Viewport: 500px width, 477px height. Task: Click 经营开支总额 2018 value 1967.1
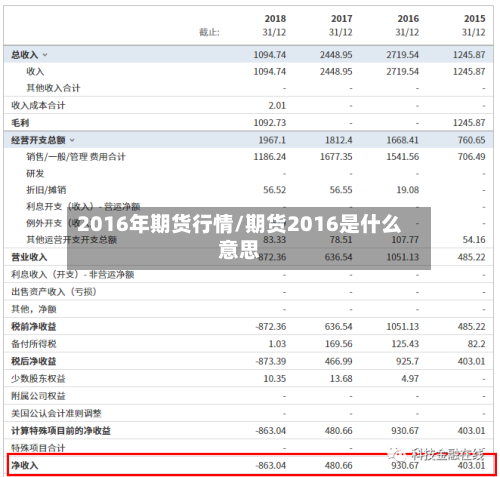pyautogui.click(x=272, y=140)
